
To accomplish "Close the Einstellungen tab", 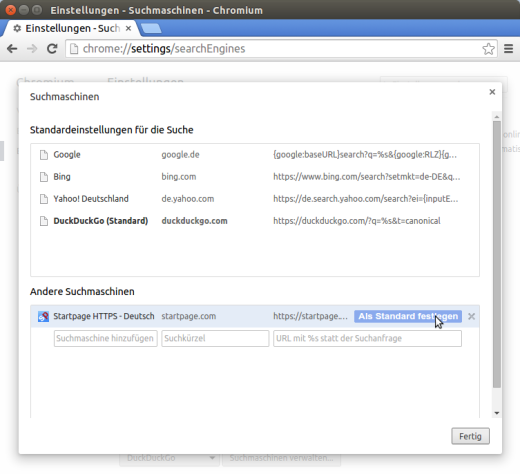I will point(128,29).
